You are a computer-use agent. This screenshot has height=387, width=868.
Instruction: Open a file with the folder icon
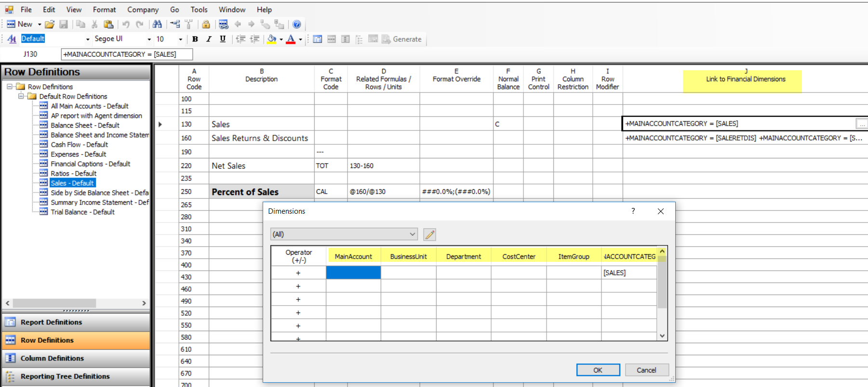click(x=50, y=24)
